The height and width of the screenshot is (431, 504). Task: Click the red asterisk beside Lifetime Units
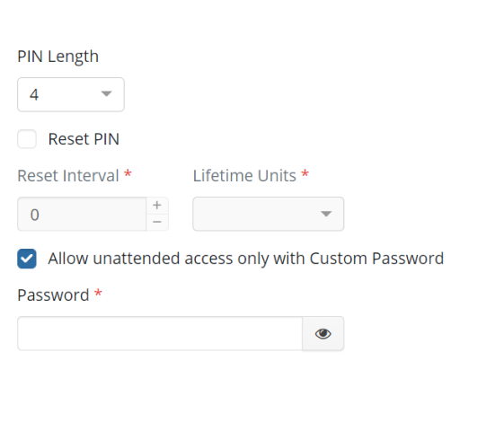(305, 174)
